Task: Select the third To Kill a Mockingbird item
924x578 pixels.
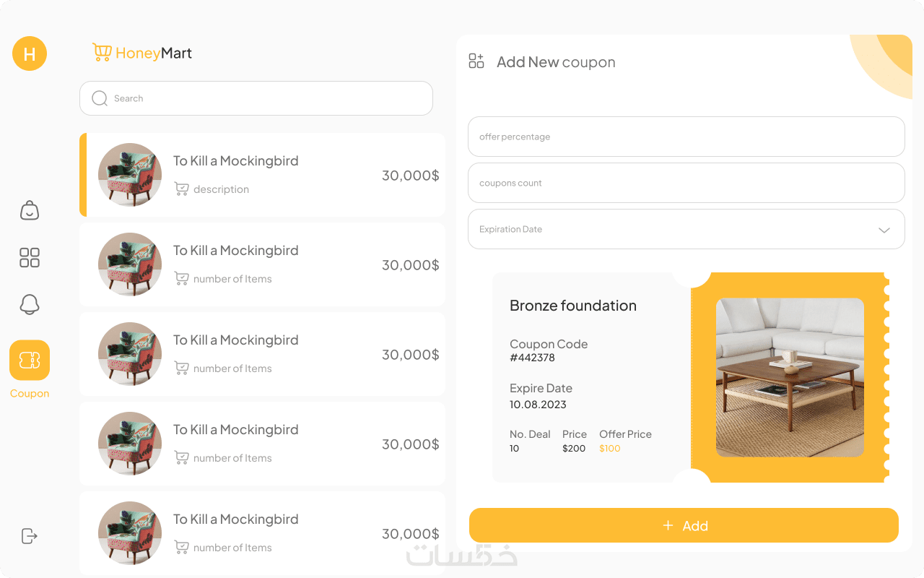Action: pos(262,354)
